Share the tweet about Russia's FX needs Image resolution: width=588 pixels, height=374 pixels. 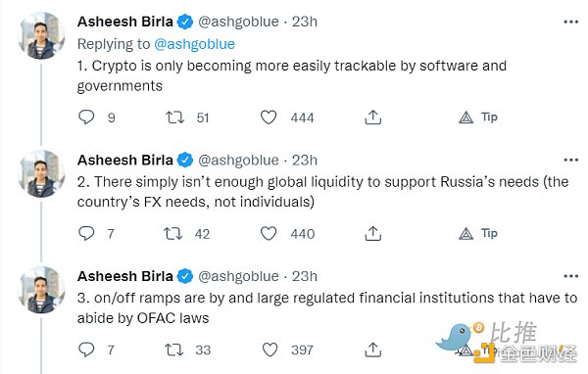point(372,233)
